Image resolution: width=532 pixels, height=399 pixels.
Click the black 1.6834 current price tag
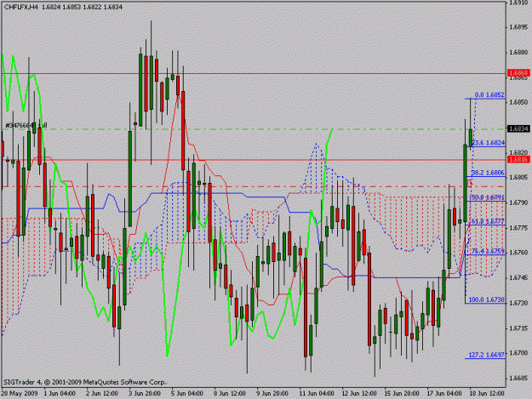(518, 128)
